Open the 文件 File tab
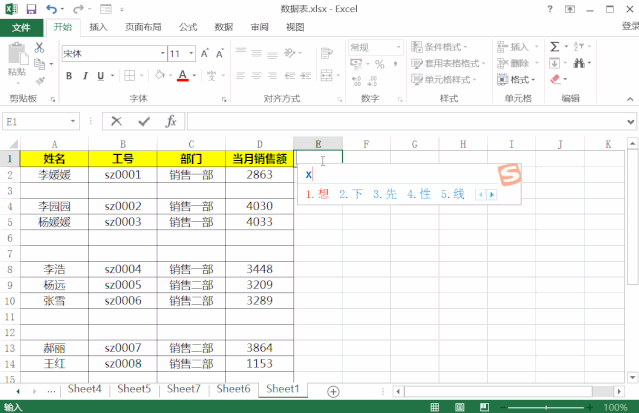 21,28
